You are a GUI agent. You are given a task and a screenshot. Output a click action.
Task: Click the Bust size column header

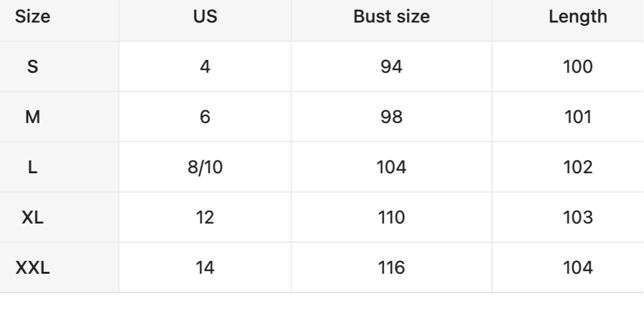point(392,17)
